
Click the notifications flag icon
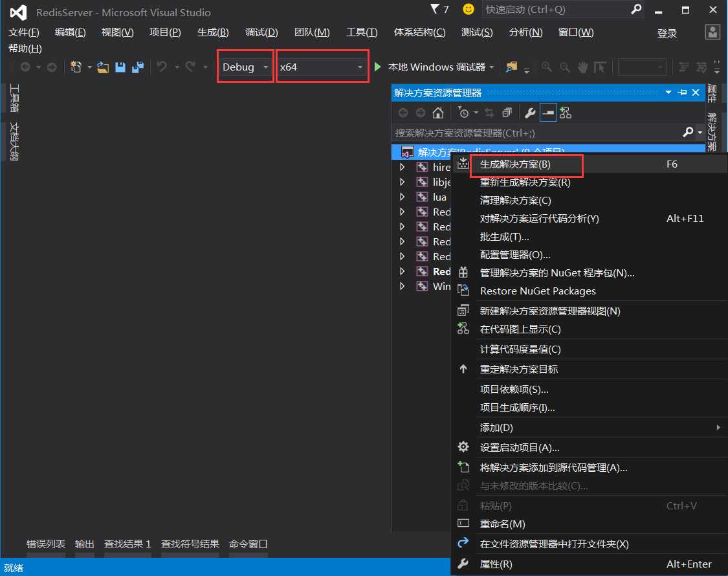point(435,9)
